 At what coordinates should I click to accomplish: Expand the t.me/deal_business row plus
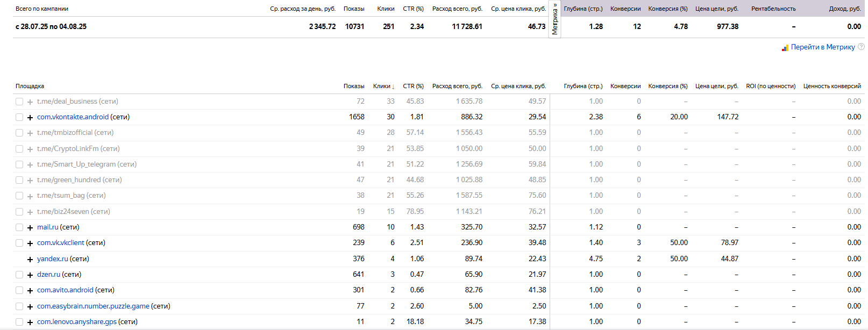click(x=30, y=102)
